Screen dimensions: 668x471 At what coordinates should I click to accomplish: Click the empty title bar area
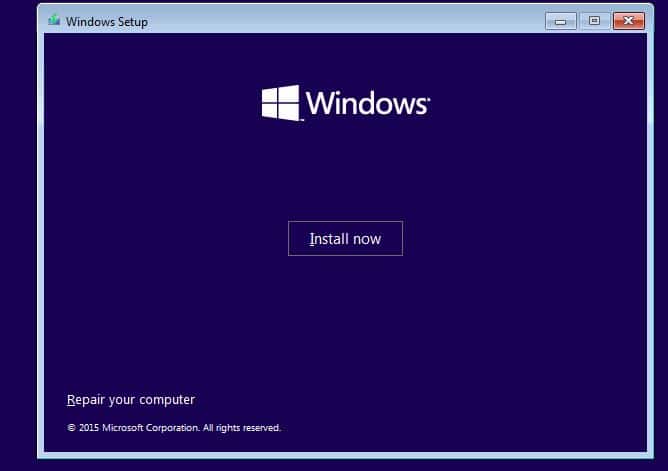coord(350,20)
